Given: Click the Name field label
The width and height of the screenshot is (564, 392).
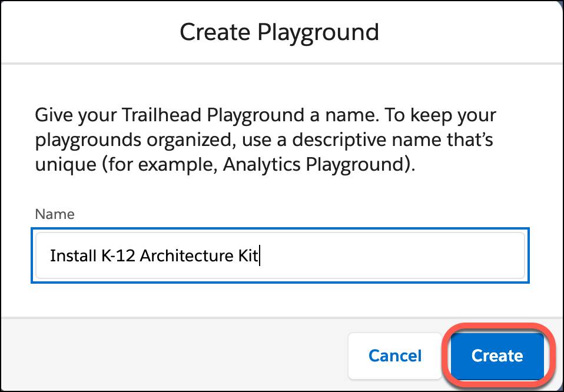Looking at the screenshot, I should (55, 214).
